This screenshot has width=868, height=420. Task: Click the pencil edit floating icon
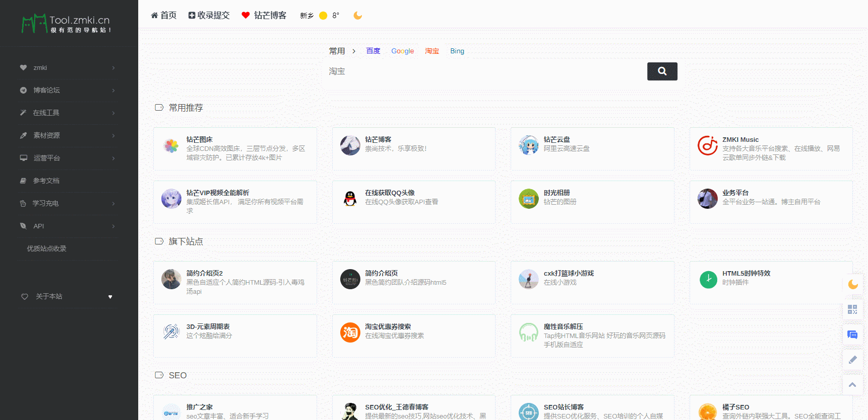[x=852, y=360]
